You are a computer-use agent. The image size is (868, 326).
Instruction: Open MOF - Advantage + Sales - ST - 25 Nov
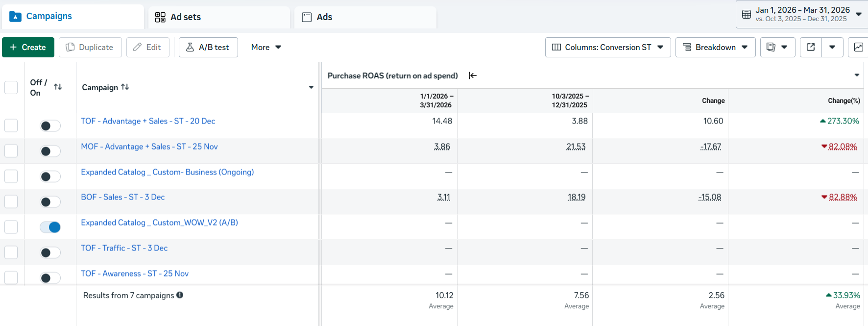[149, 147]
